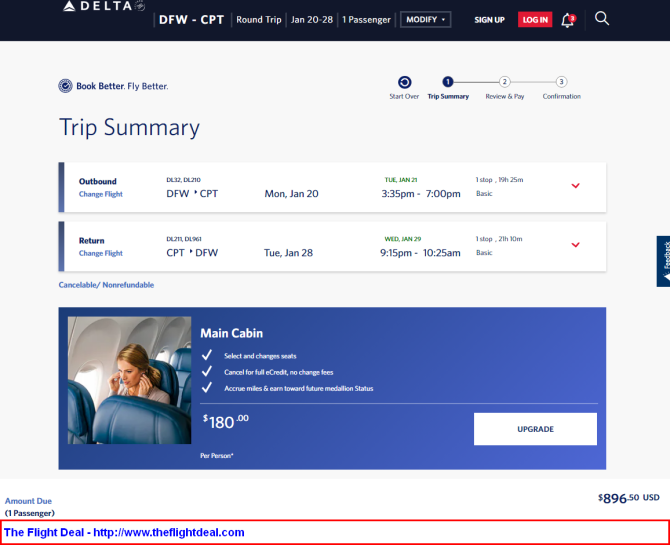This screenshot has height=545, width=670.
Task: Click Change Flight under Return
Action: 101,253
